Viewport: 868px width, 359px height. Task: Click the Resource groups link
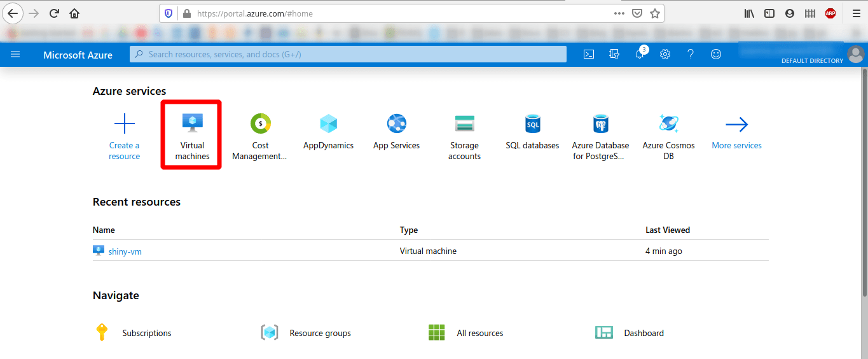pos(320,333)
